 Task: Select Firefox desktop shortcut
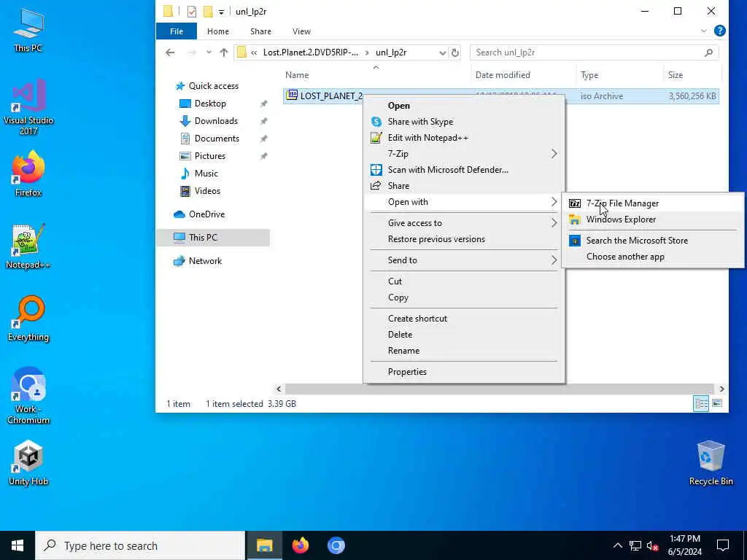point(28,174)
